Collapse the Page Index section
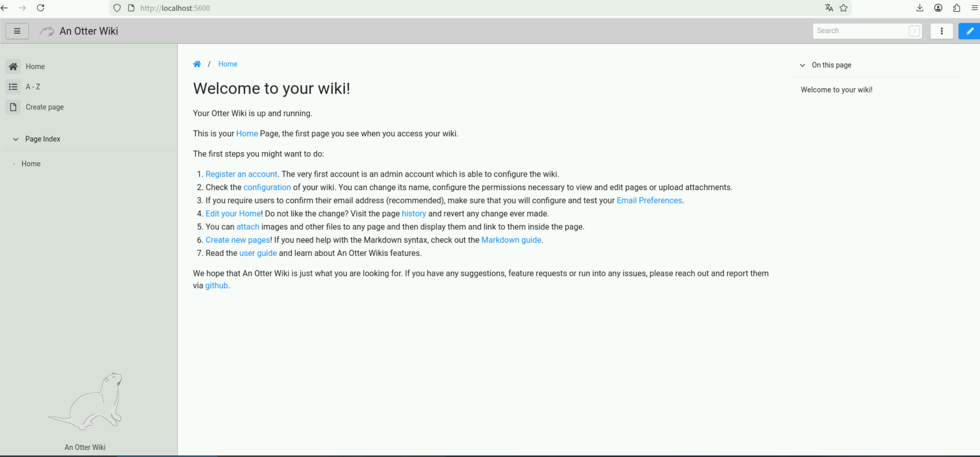The width and height of the screenshot is (980, 457). [x=16, y=139]
